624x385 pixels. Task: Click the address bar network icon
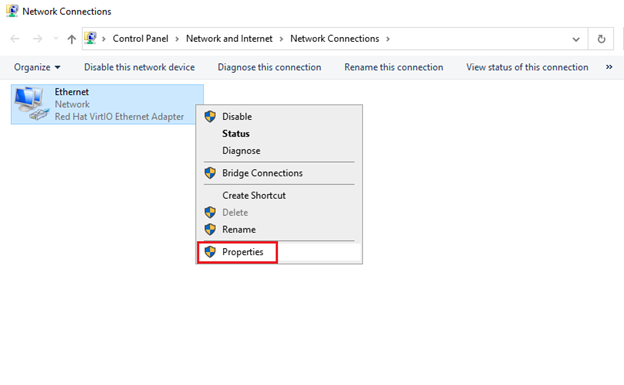coord(90,38)
